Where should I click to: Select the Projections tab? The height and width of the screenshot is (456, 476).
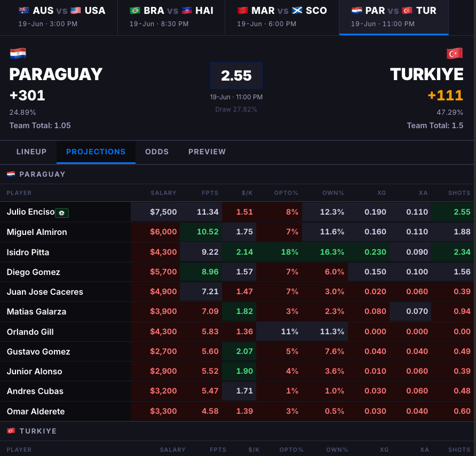(x=96, y=152)
